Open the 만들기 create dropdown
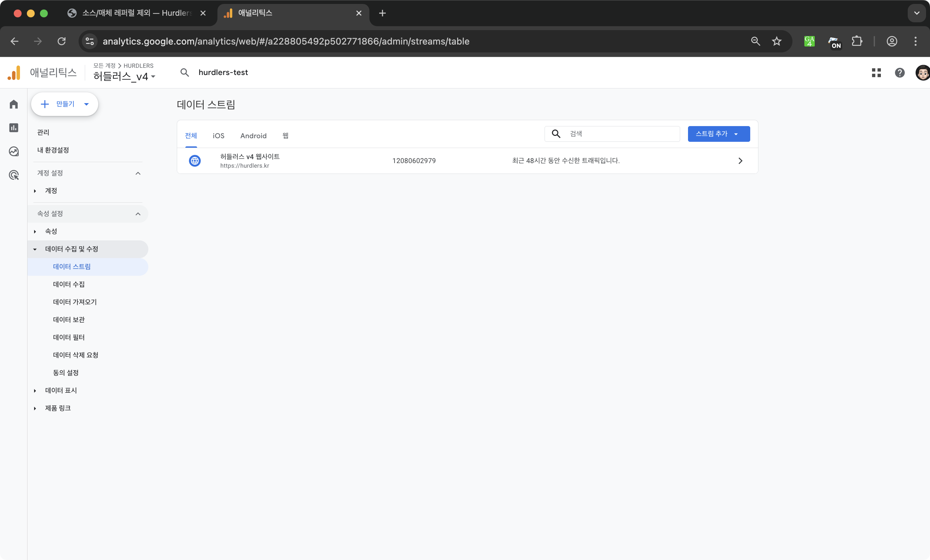This screenshot has height=560, width=930. pyautogui.click(x=65, y=104)
